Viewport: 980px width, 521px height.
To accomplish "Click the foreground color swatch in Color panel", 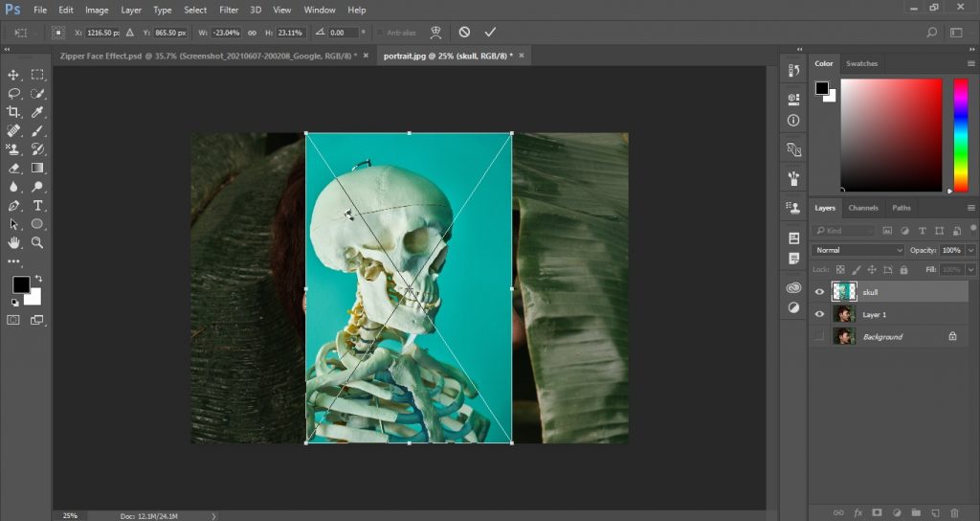I will (x=822, y=88).
